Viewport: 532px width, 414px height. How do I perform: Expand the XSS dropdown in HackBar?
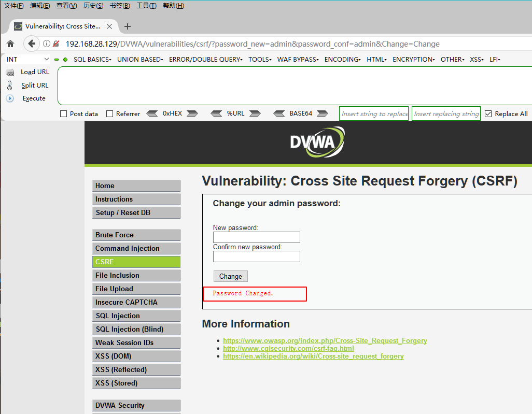pyautogui.click(x=477, y=60)
